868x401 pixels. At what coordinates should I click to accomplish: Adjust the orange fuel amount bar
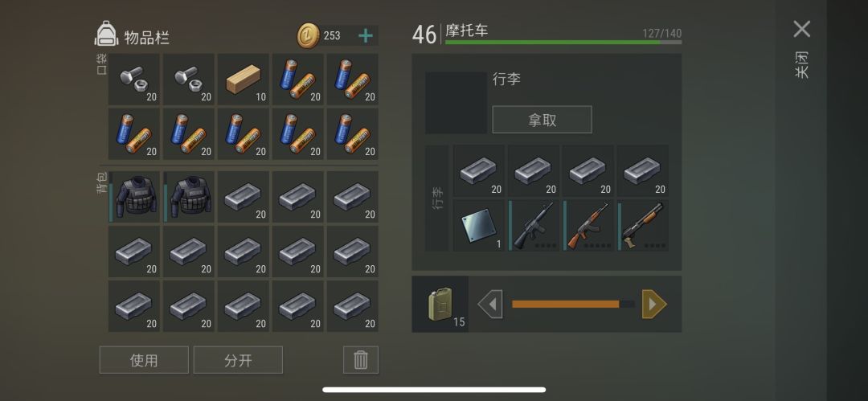tap(573, 304)
